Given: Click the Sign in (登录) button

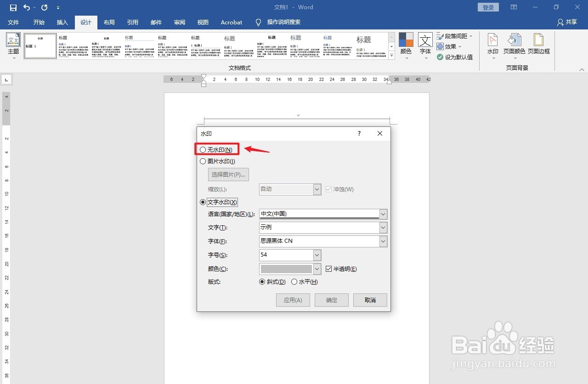Looking at the screenshot, I should click(x=488, y=7).
